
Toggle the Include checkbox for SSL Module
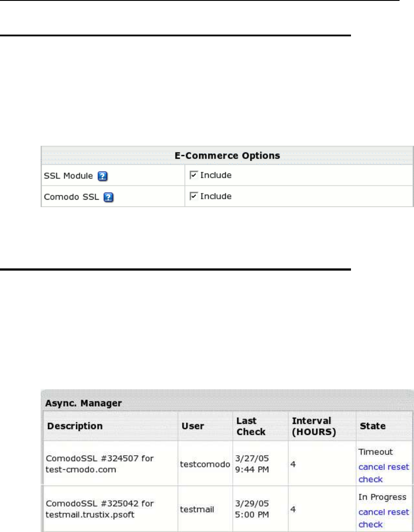(x=193, y=175)
